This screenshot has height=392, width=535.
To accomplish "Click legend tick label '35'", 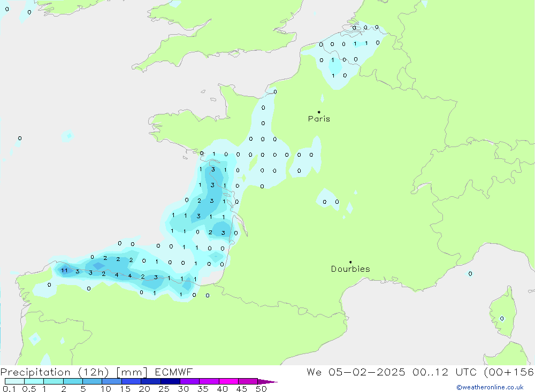I will pyautogui.click(x=203, y=389).
